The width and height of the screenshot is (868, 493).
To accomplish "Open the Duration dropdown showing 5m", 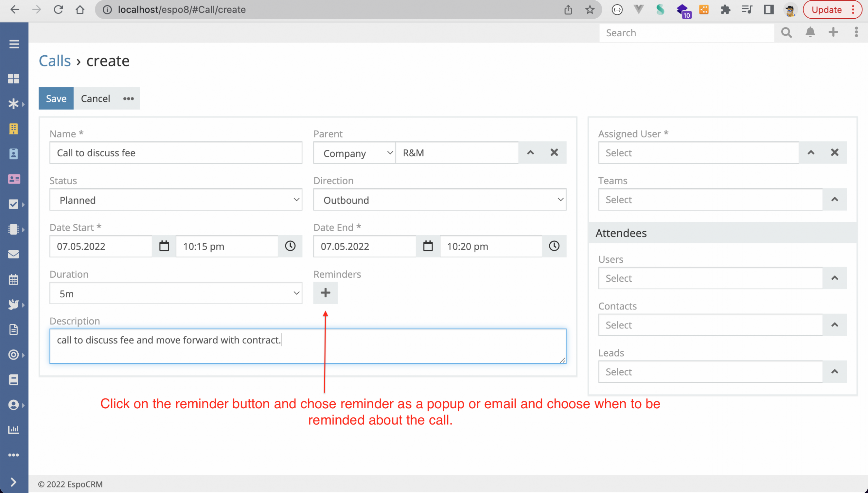I will (176, 293).
